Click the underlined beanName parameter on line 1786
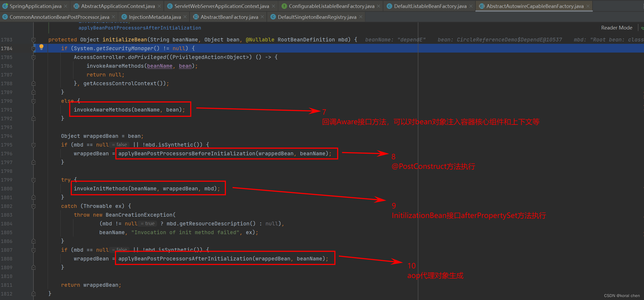Screen dimensions: 644x300 coord(160,66)
